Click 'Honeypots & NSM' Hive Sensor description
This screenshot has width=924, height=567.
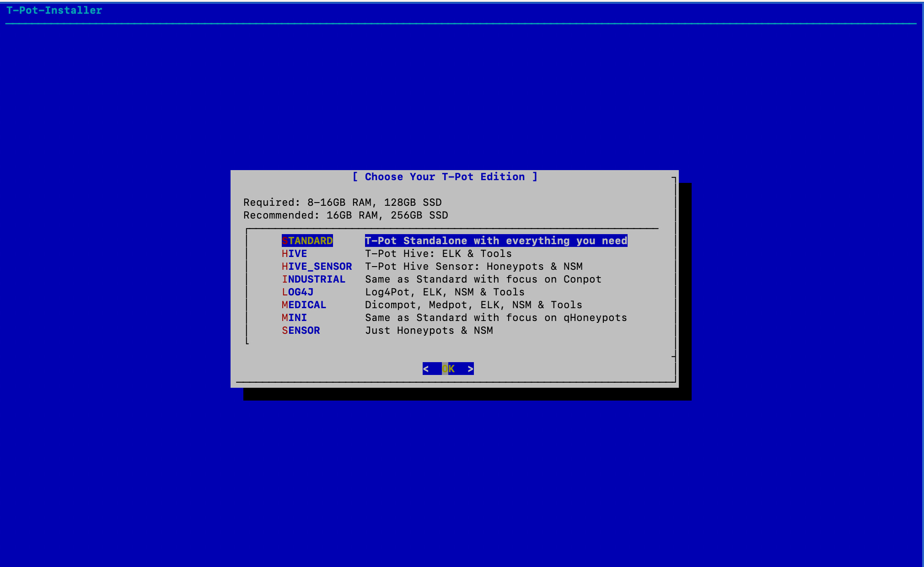534,266
